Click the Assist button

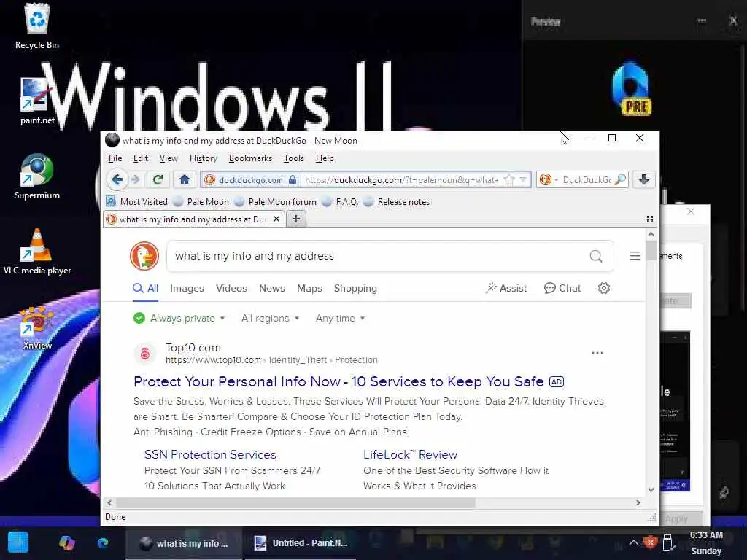pyautogui.click(x=506, y=288)
